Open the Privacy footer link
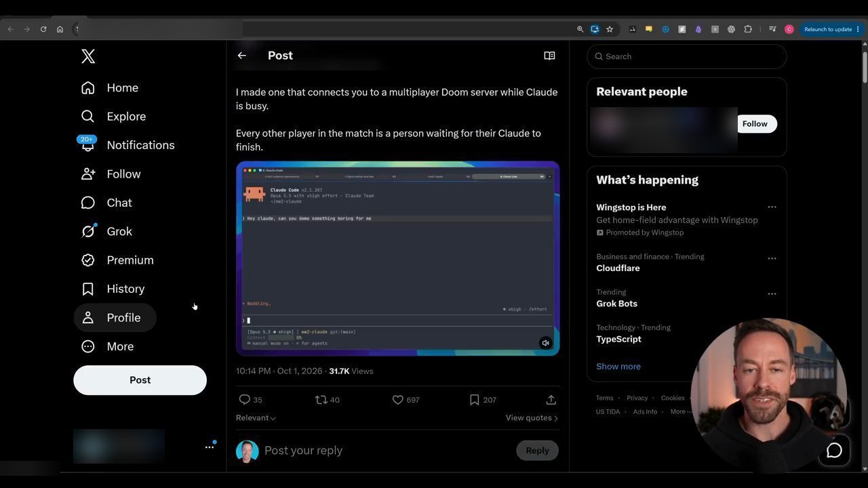868x488 pixels. [x=637, y=398]
